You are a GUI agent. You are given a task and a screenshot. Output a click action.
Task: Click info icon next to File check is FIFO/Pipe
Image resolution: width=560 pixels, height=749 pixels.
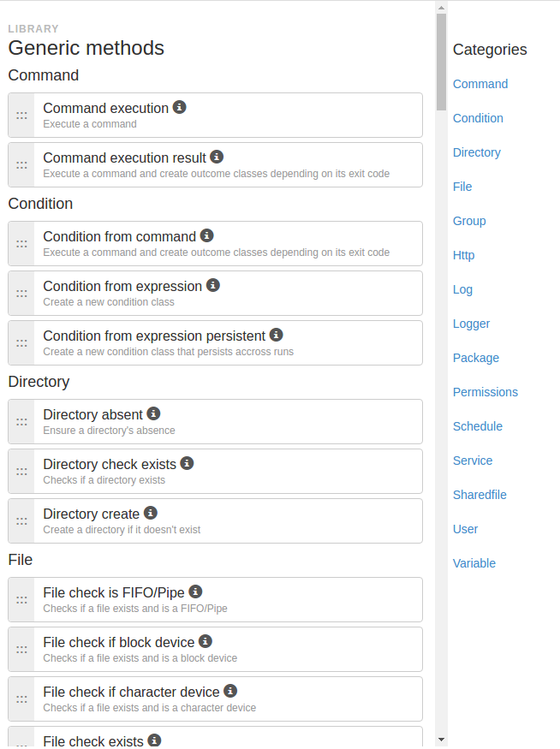(195, 591)
